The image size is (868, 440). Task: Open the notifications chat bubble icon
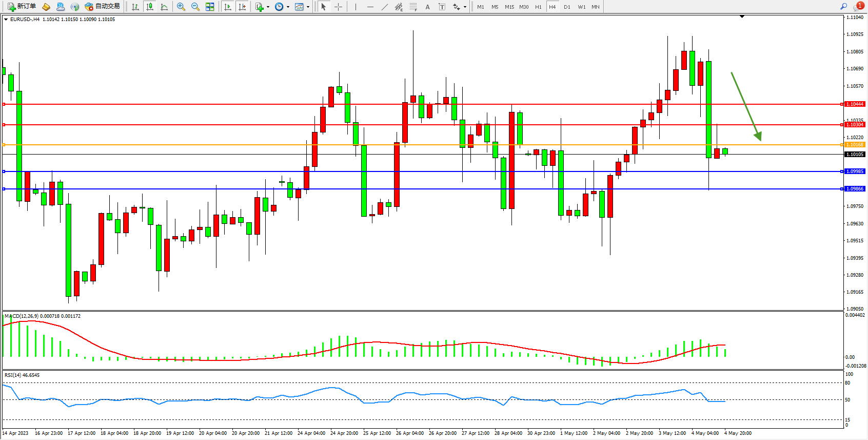coord(858,7)
